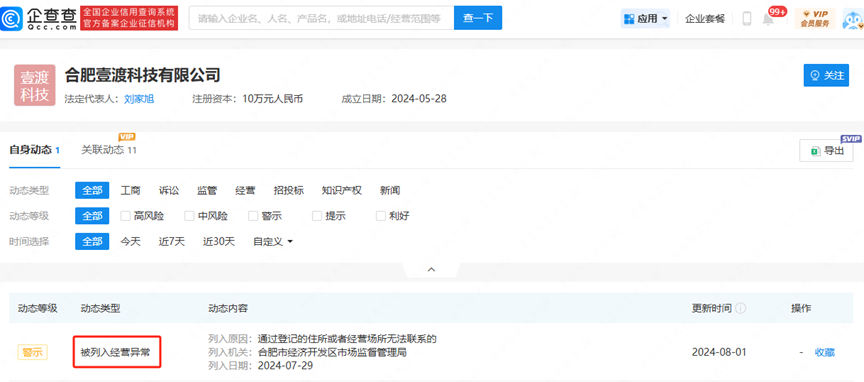Screen dimensions: 864x382
Task: Tick the 中风险 checkbox
Action: [x=189, y=216]
